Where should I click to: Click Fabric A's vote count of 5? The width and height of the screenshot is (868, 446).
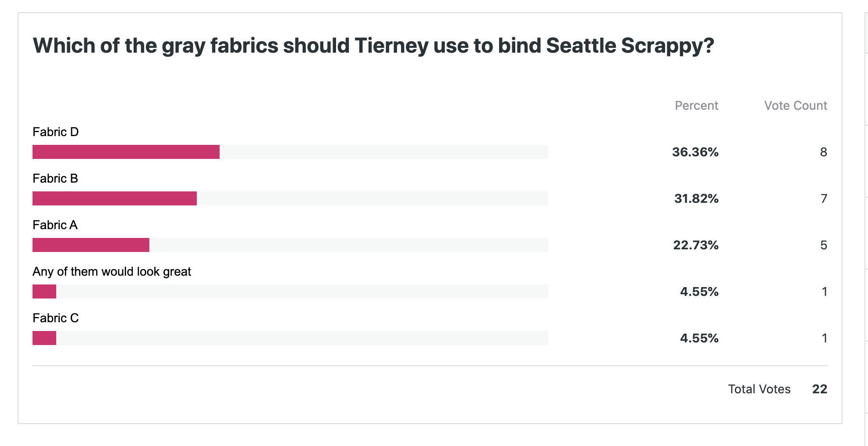click(824, 245)
